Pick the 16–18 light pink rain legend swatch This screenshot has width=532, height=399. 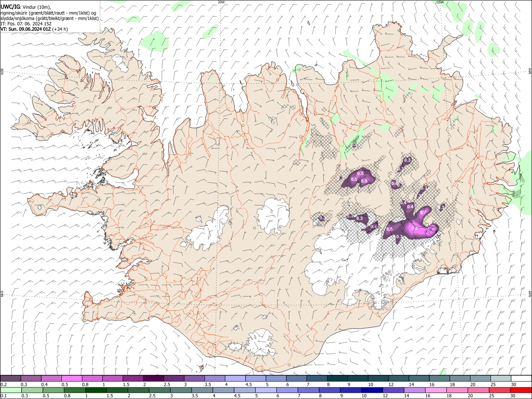[x=436, y=390]
